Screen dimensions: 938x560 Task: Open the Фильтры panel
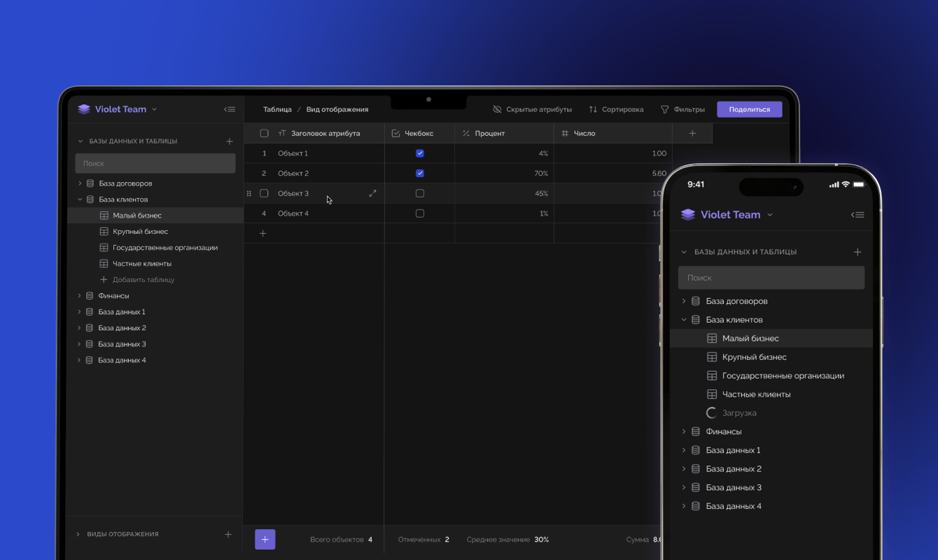[682, 109]
